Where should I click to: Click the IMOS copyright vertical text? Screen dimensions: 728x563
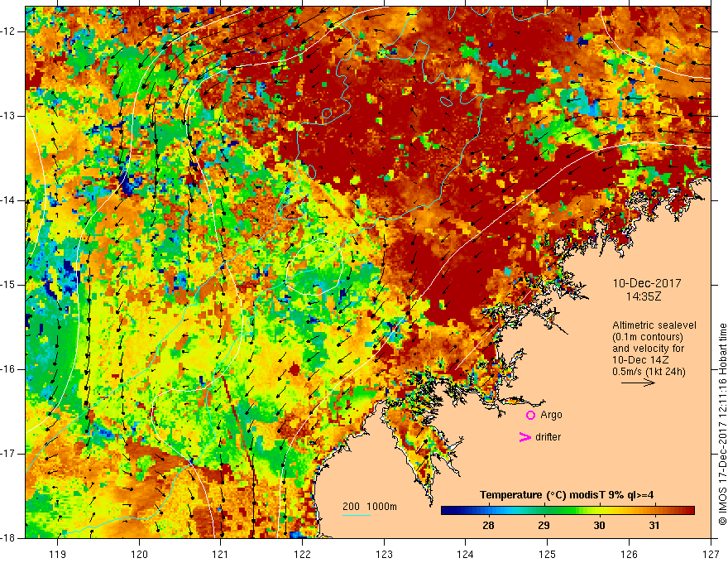(722, 425)
